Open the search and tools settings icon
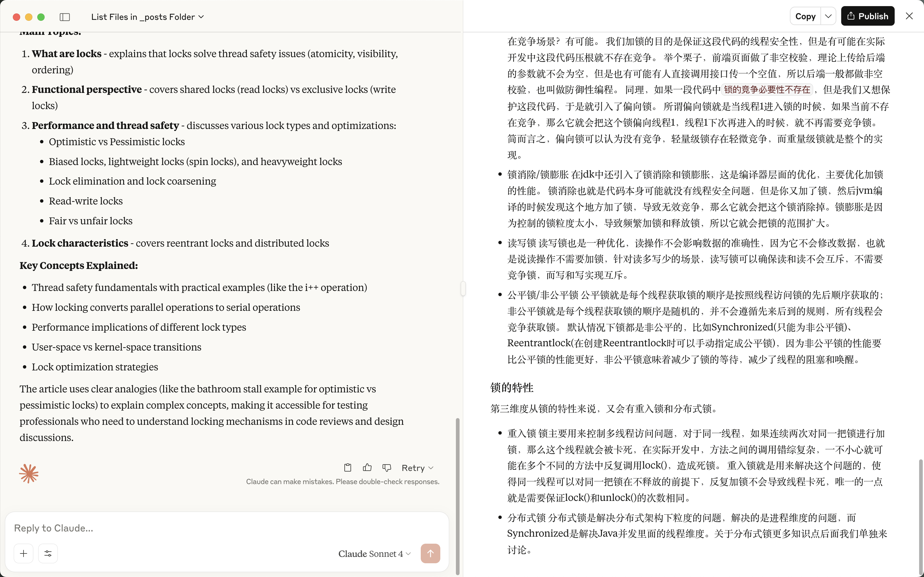924x577 pixels. pos(48,553)
